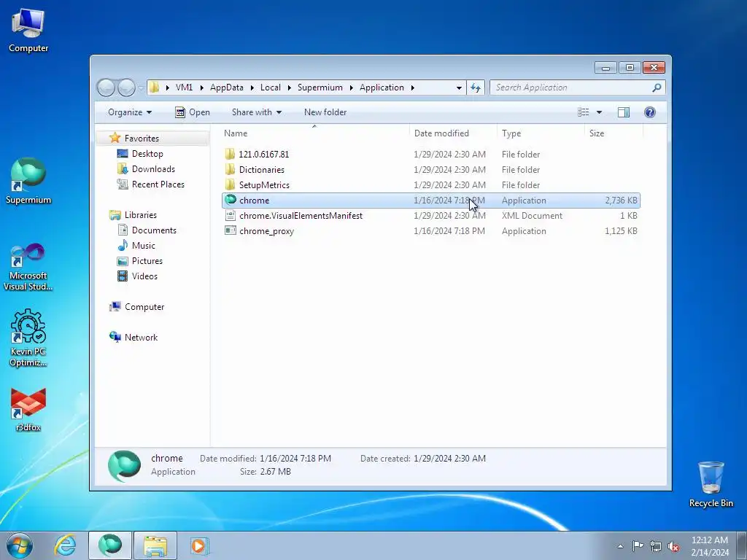Image resolution: width=747 pixels, height=560 pixels.
Task: Click the Windows Explorer taskbar button
Action: tap(155, 545)
